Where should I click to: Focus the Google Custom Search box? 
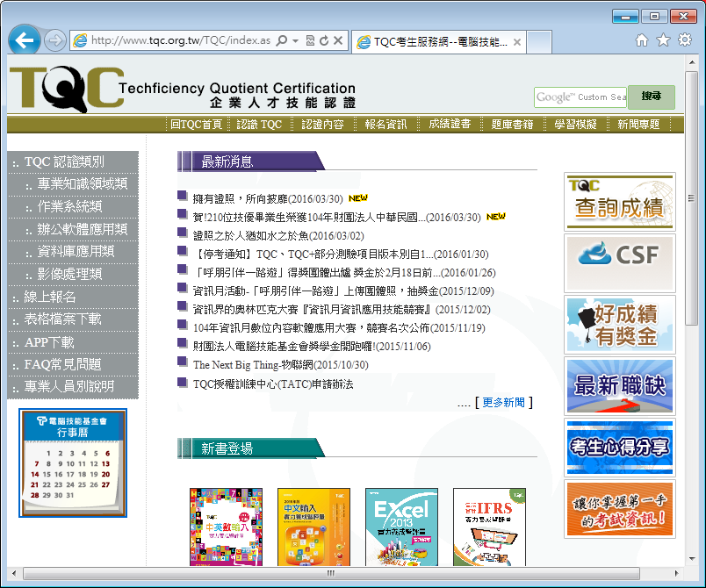[580, 97]
